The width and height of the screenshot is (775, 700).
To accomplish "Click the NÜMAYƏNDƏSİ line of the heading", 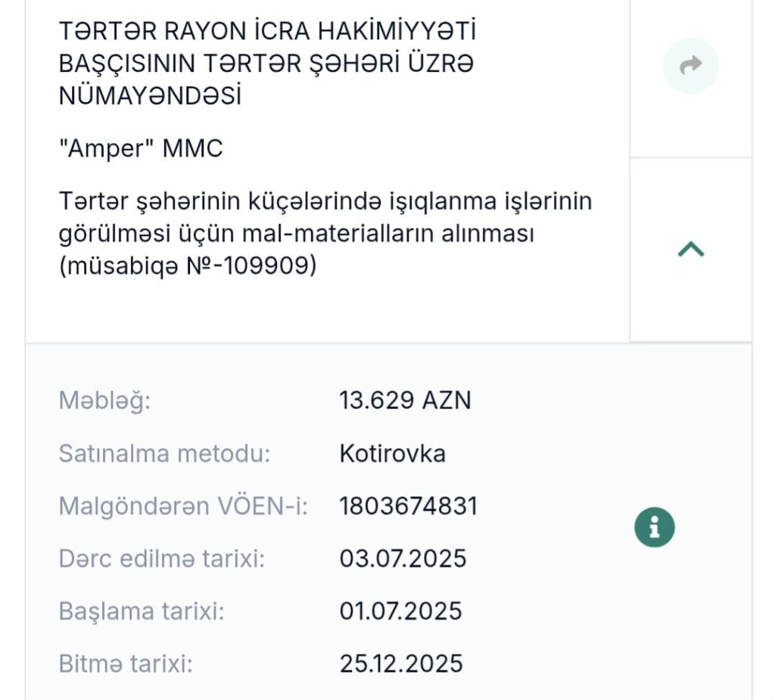I will (150, 96).
